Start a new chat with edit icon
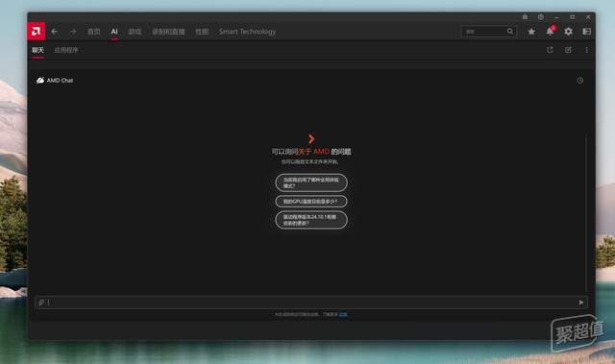This screenshot has height=364, width=615. 568,50
